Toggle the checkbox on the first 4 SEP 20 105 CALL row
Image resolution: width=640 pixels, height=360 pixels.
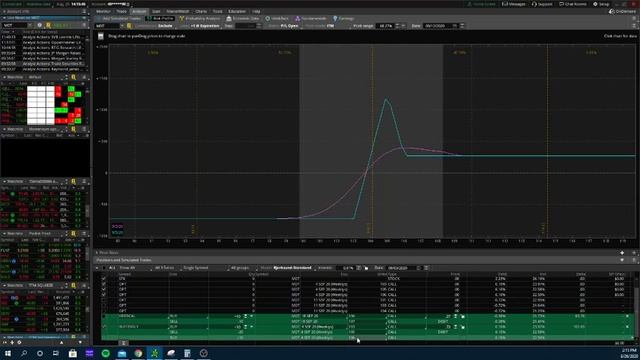(x=104, y=284)
